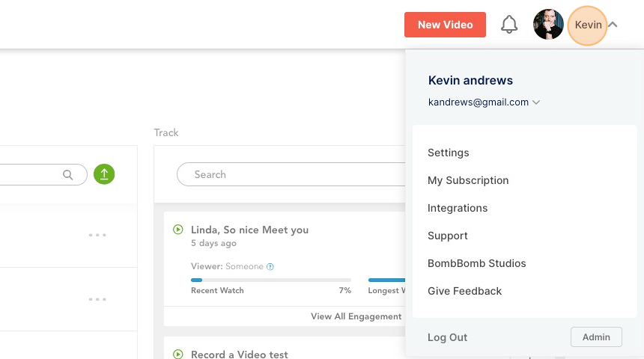
Task: Click the magnifier search icon in left panel
Action: pos(67,175)
